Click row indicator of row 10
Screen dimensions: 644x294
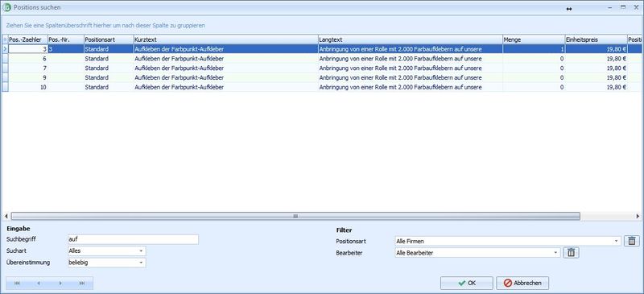(x=5, y=87)
